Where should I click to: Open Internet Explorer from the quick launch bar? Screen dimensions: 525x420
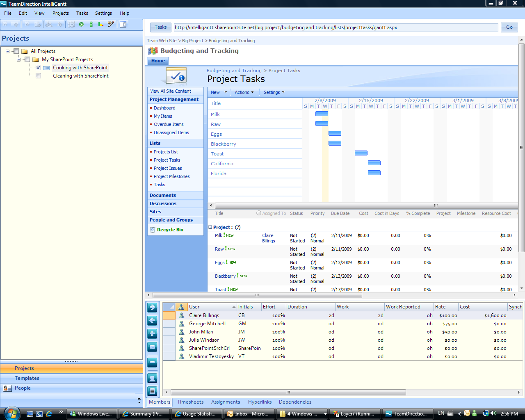click(x=49, y=414)
